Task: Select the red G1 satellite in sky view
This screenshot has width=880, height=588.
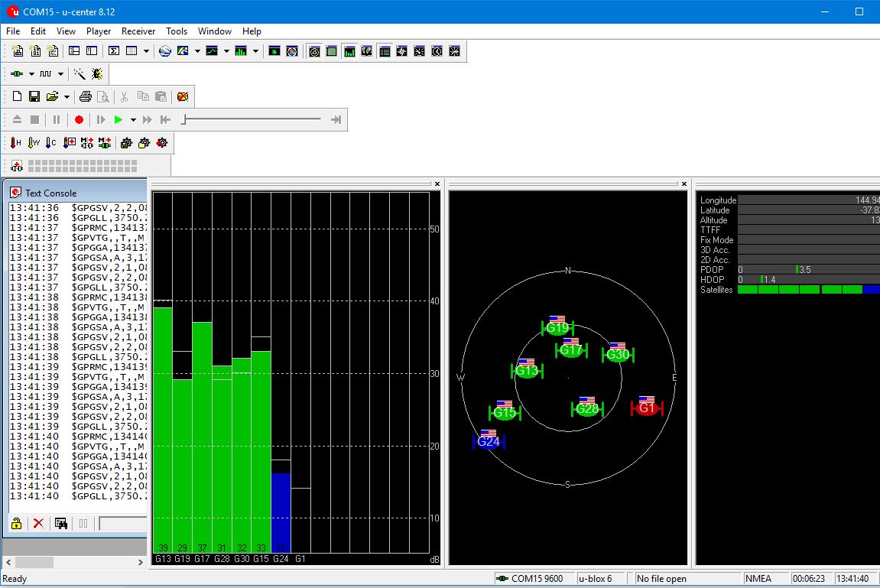Action: pyautogui.click(x=647, y=408)
